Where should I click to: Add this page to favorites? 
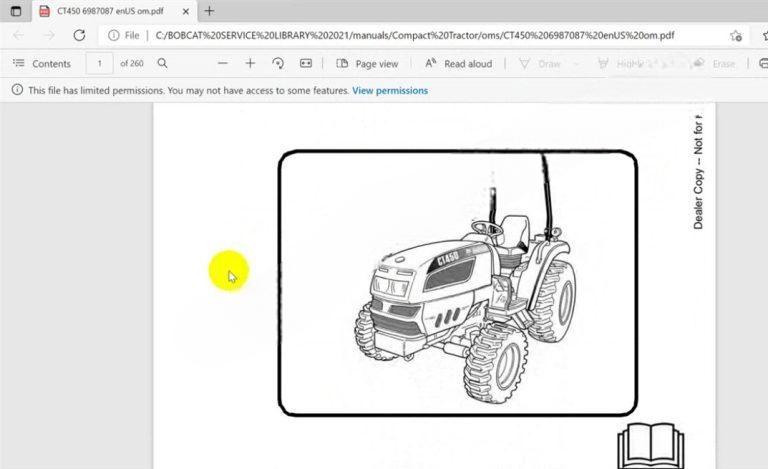(736, 35)
